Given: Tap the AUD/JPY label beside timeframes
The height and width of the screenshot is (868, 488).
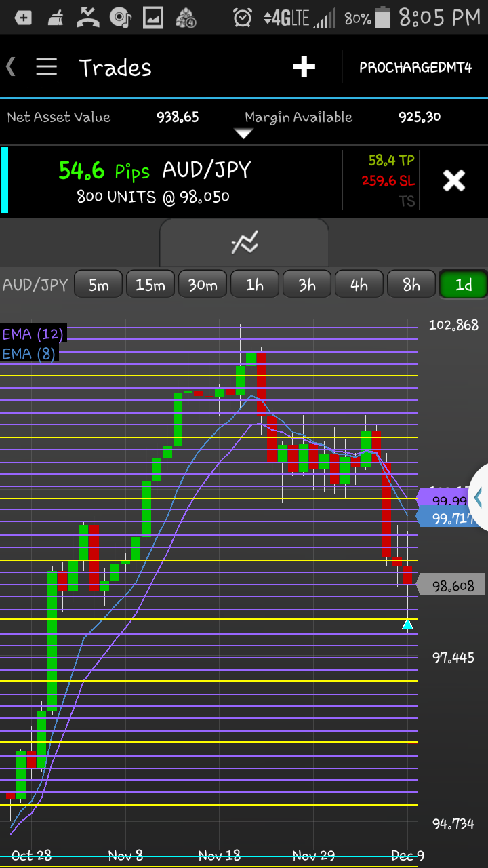Looking at the screenshot, I should coord(36,285).
